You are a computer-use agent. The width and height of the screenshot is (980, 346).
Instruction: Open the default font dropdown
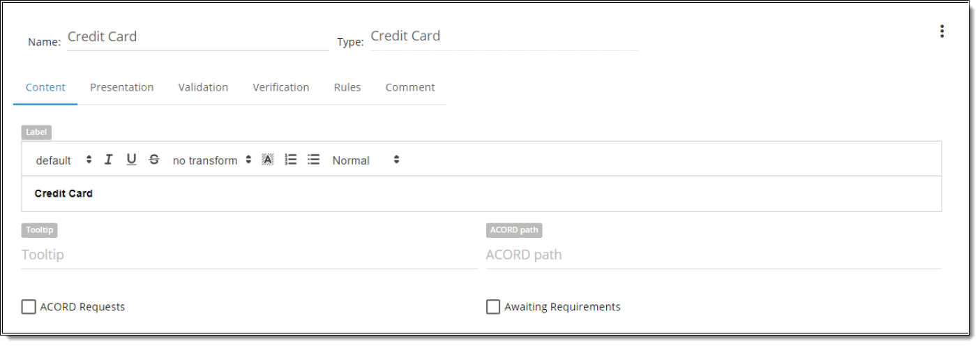(x=63, y=160)
